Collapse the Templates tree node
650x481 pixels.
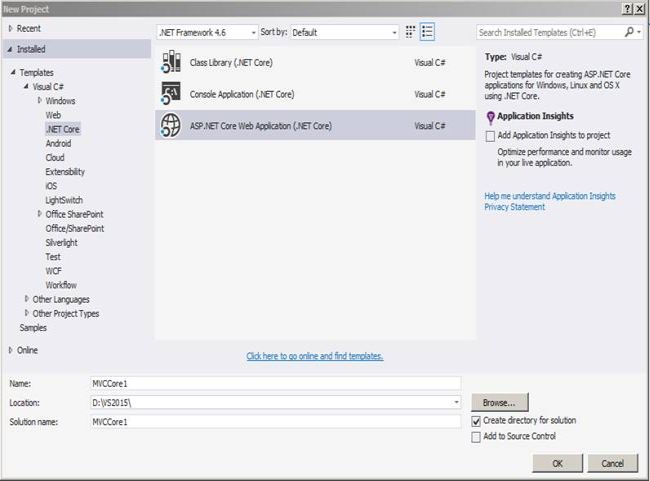pyautogui.click(x=13, y=72)
